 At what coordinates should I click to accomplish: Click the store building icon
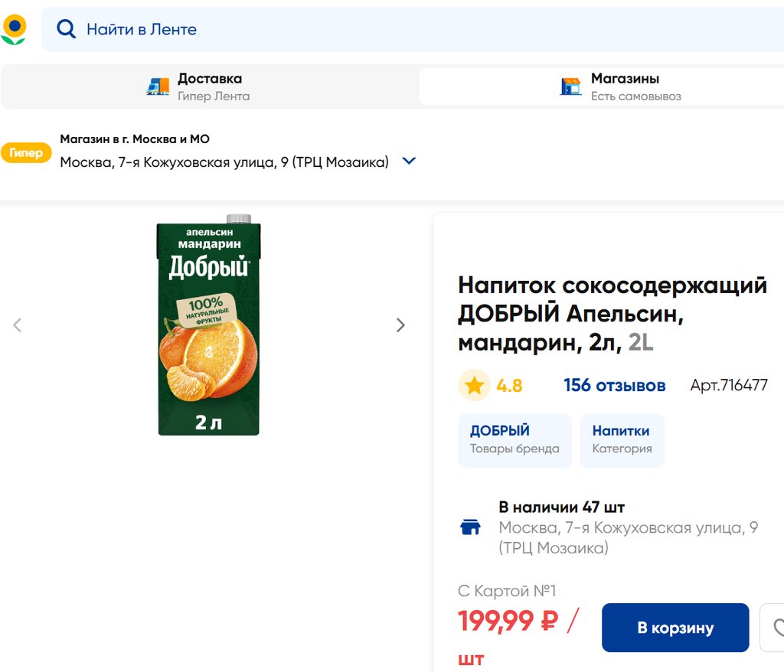570,86
